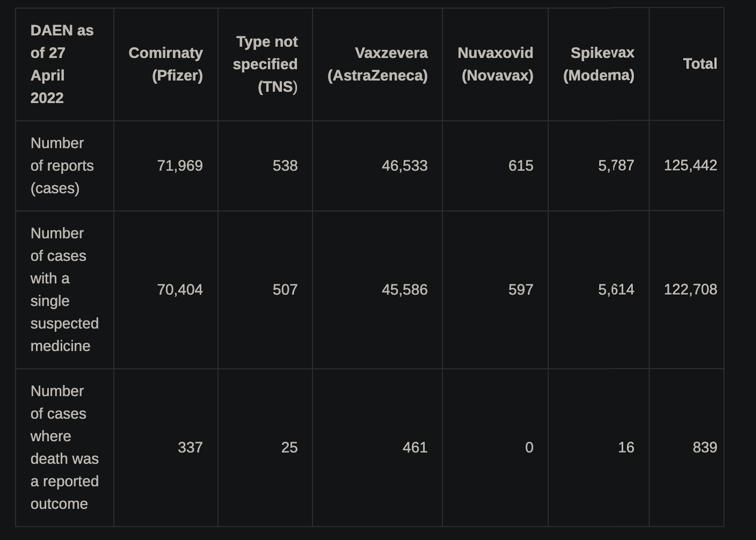Select the total 839
The image size is (756, 540).
705,447
